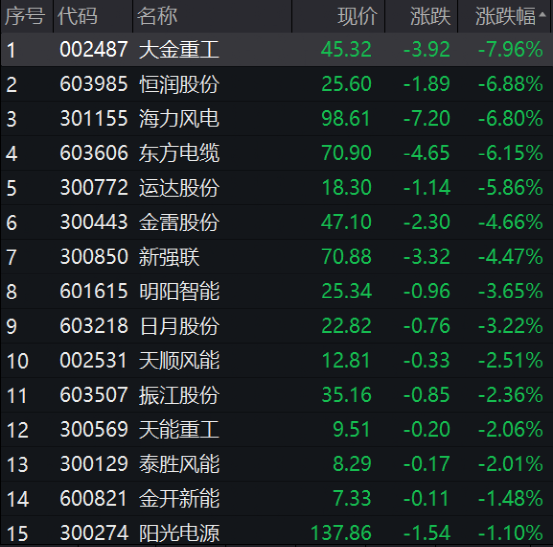Click change value -3.32
Screen dimensions: 553x547
click(x=427, y=257)
